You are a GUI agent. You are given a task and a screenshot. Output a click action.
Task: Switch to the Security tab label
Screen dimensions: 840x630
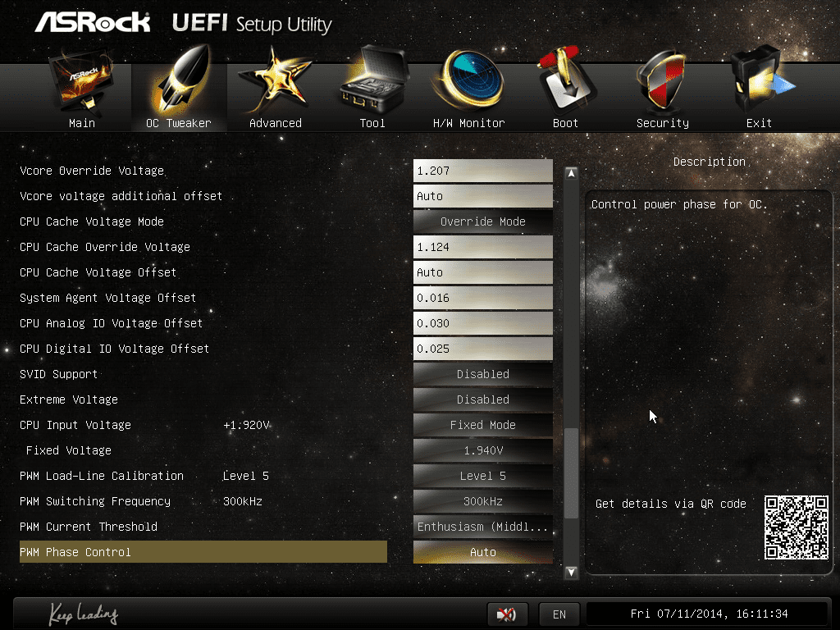pos(663,123)
